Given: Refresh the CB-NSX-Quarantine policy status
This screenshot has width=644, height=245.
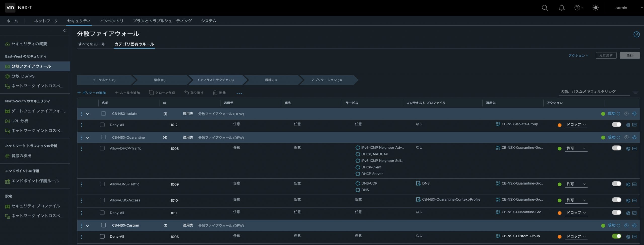Looking at the screenshot, I should pyautogui.click(x=618, y=138).
